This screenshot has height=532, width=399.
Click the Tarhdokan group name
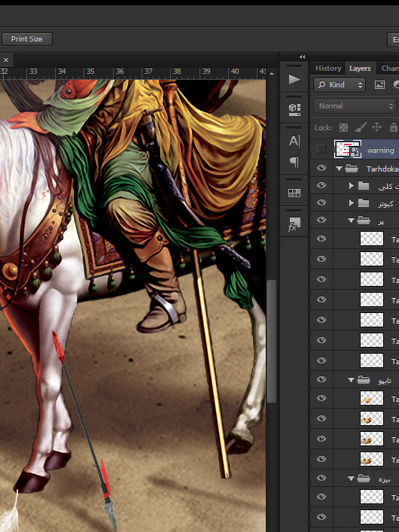point(382,169)
